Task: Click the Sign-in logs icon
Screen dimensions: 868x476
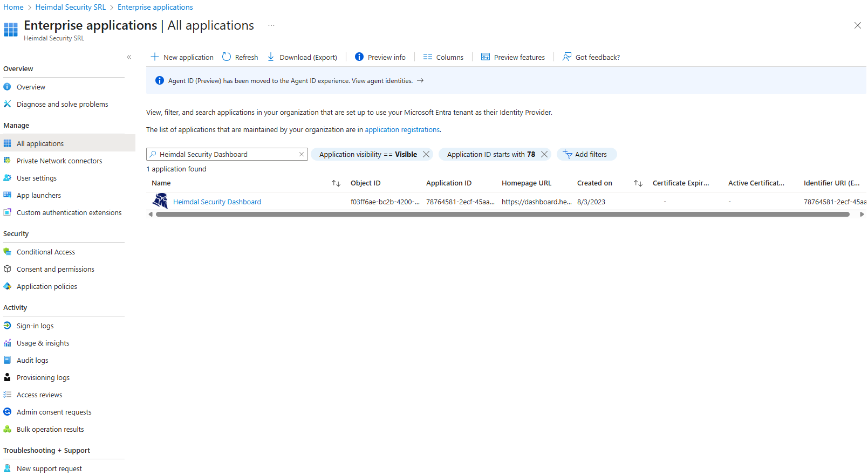Action: tap(8, 326)
